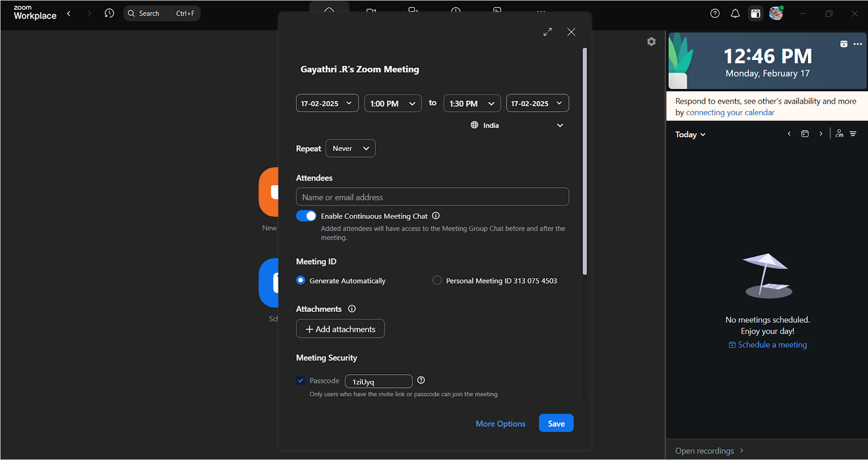The image size is (868, 460).
Task: Open the end date 17-02-2025 dropdown
Action: [538, 103]
